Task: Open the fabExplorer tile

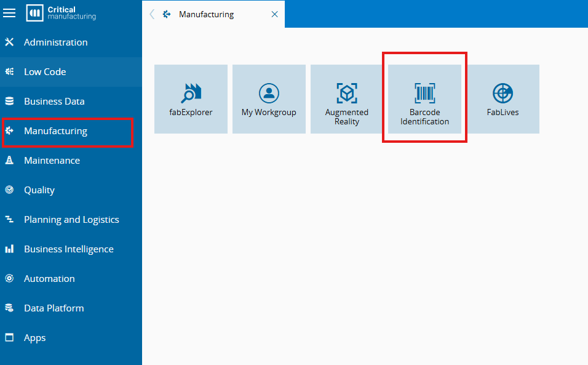Action: coord(191,99)
